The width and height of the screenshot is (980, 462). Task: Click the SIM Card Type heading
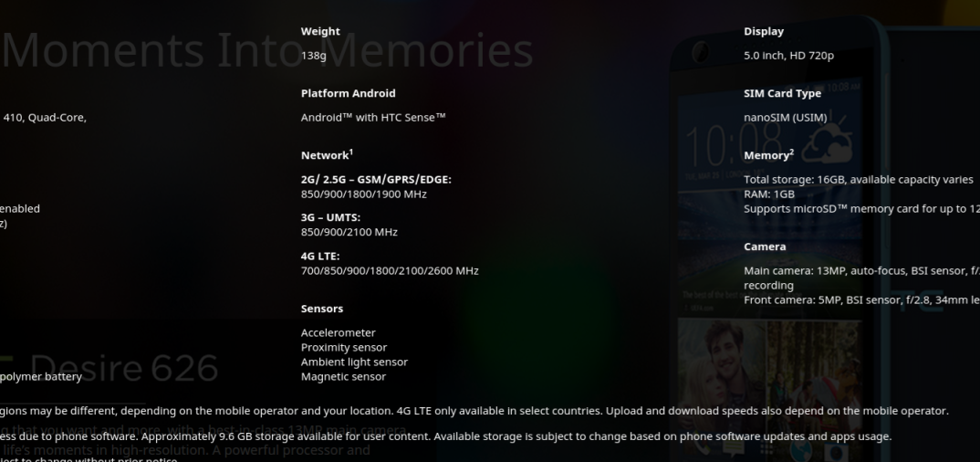coord(782,93)
